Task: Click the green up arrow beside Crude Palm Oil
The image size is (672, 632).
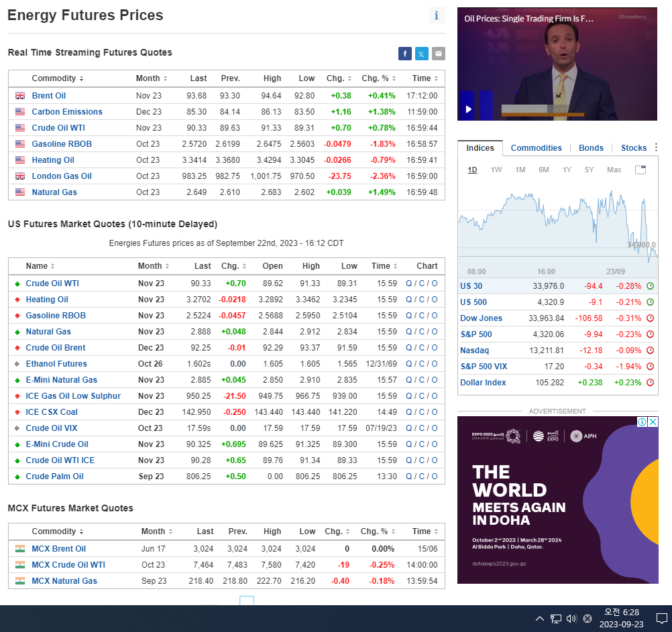Action: [x=17, y=477]
